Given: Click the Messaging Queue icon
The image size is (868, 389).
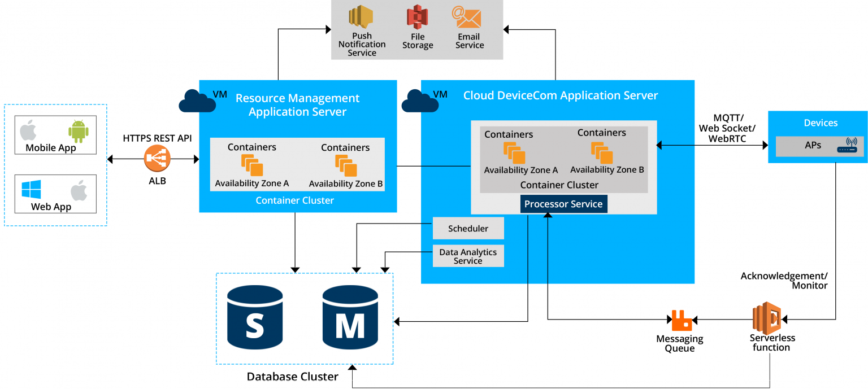Looking at the screenshot, I should (682, 320).
